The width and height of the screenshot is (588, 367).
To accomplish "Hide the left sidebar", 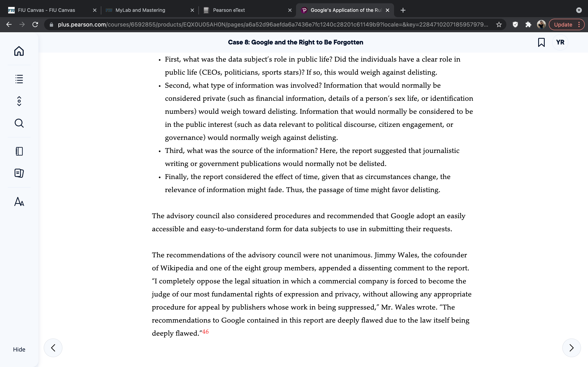I will [x=19, y=349].
